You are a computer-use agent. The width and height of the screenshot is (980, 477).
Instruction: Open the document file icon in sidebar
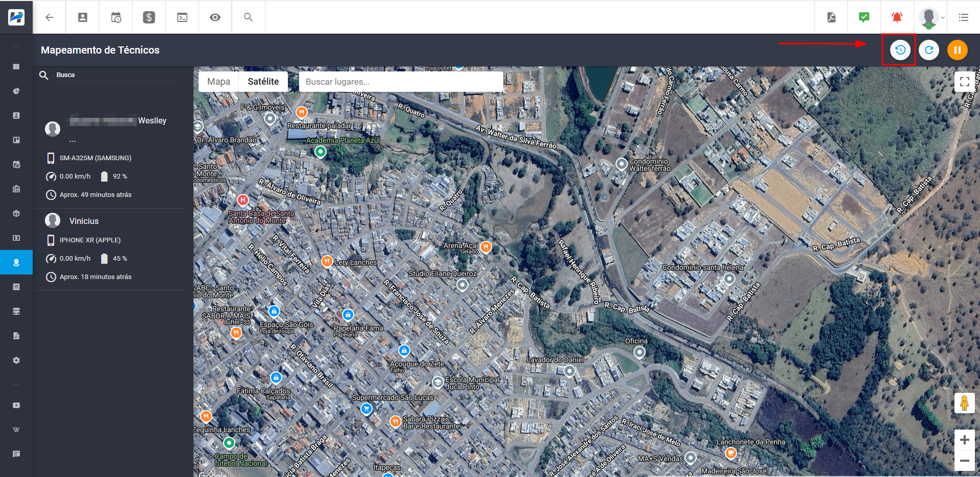pyautogui.click(x=16, y=336)
